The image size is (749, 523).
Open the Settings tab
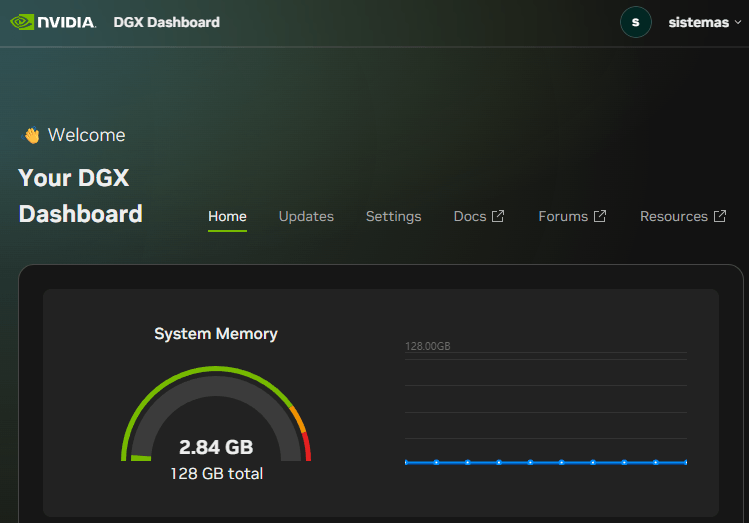(x=394, y=216)
